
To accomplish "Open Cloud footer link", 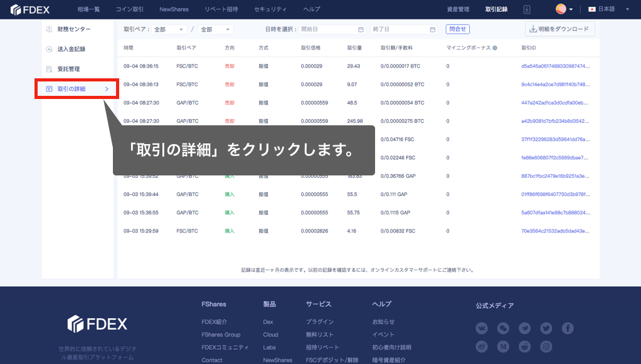I will tap(270, 335).
